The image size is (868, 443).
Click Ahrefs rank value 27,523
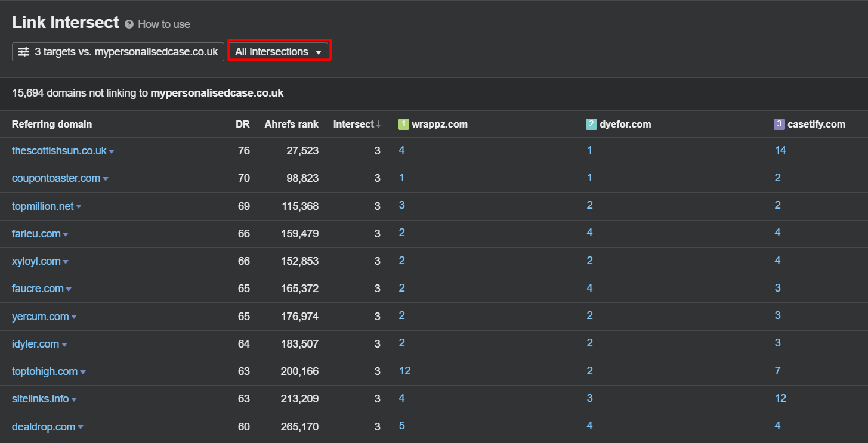[302, 151]
